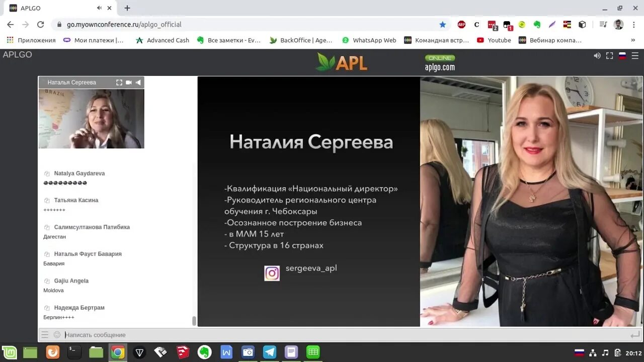Viewport: 644px width, 362px height.
Task: Open the emoji picker in chat input
Action: point(57,335)
